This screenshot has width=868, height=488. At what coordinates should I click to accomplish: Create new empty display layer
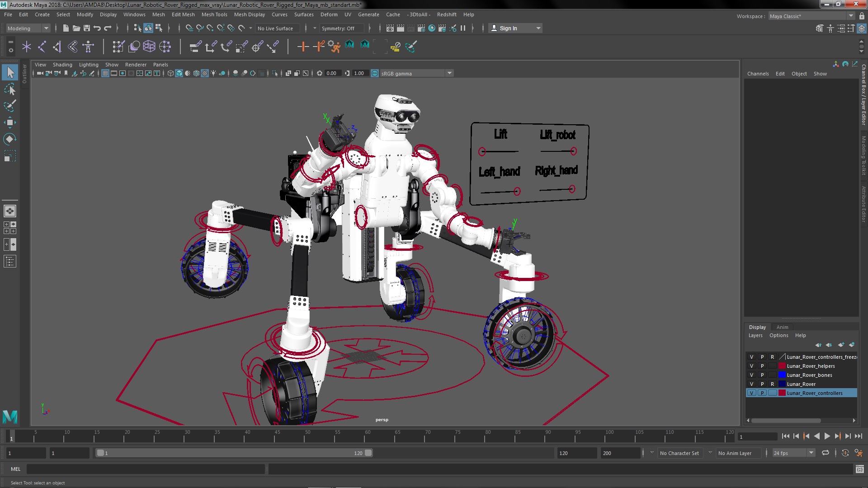click(841, 345)
